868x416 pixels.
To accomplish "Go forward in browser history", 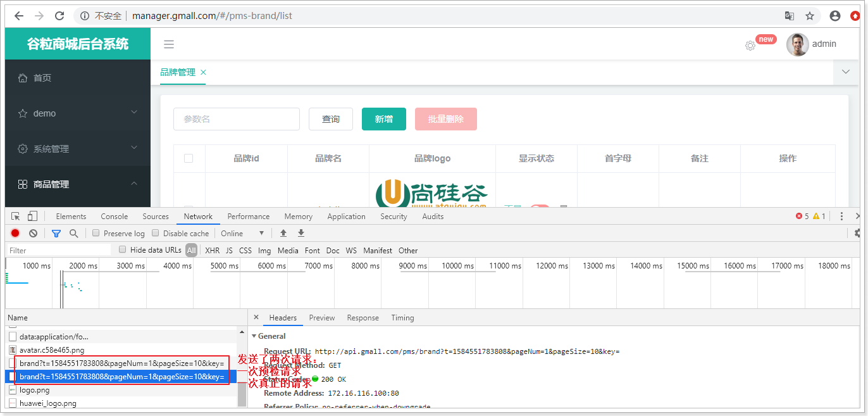I will 39,16.
